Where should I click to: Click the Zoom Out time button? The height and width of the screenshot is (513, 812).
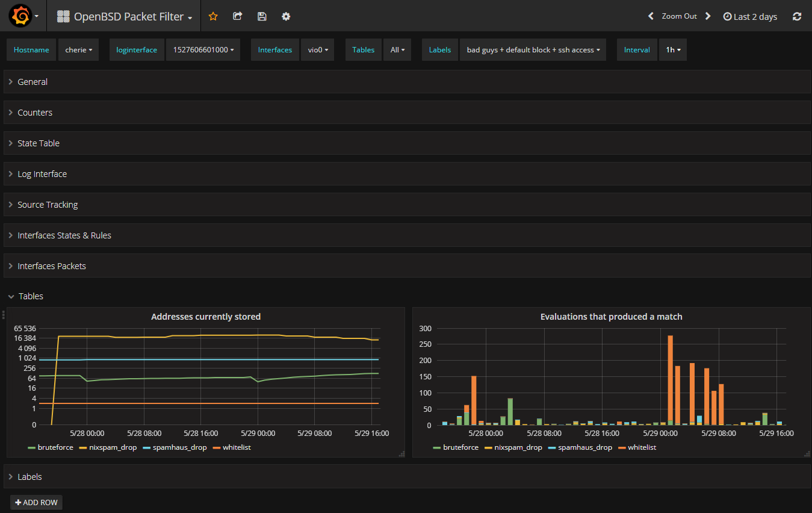pyautogui.click(x=679, y=16)
